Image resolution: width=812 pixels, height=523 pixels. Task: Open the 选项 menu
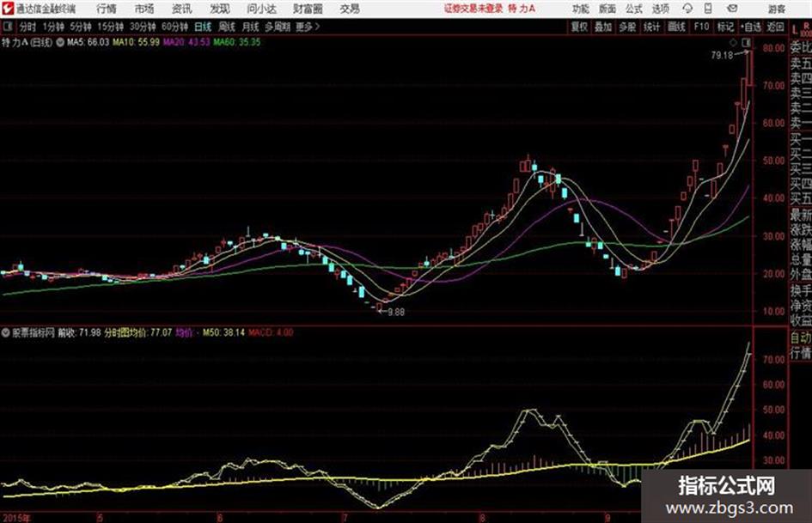coord(661,9)
